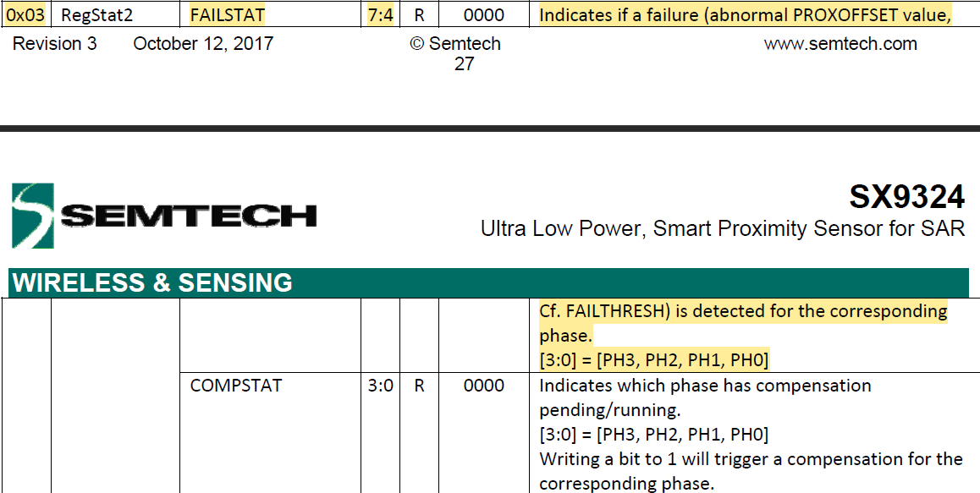Click the highlighted FAILSTAT field name
The width and height of the screenshot is (980, 493).
[x=227, y=14]
